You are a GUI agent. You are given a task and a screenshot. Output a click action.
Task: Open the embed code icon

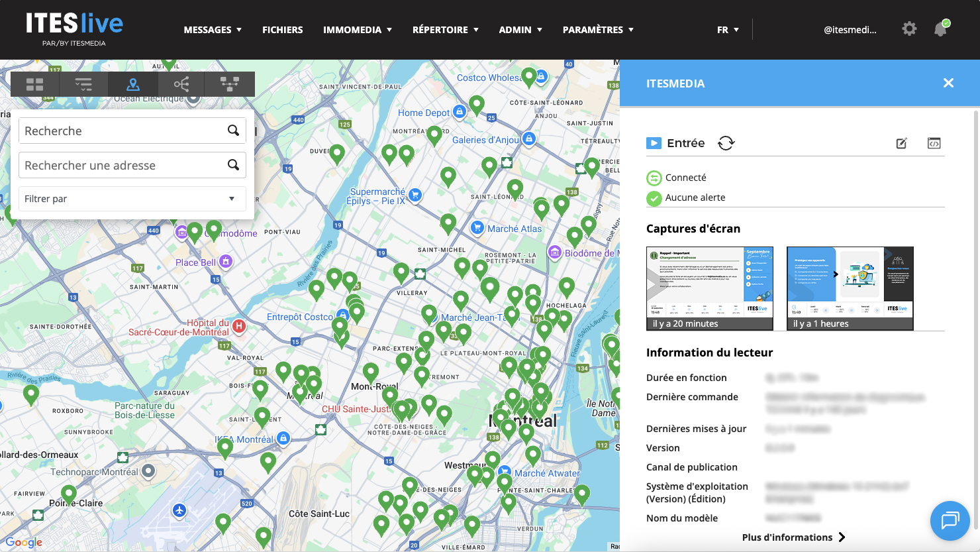934,143
